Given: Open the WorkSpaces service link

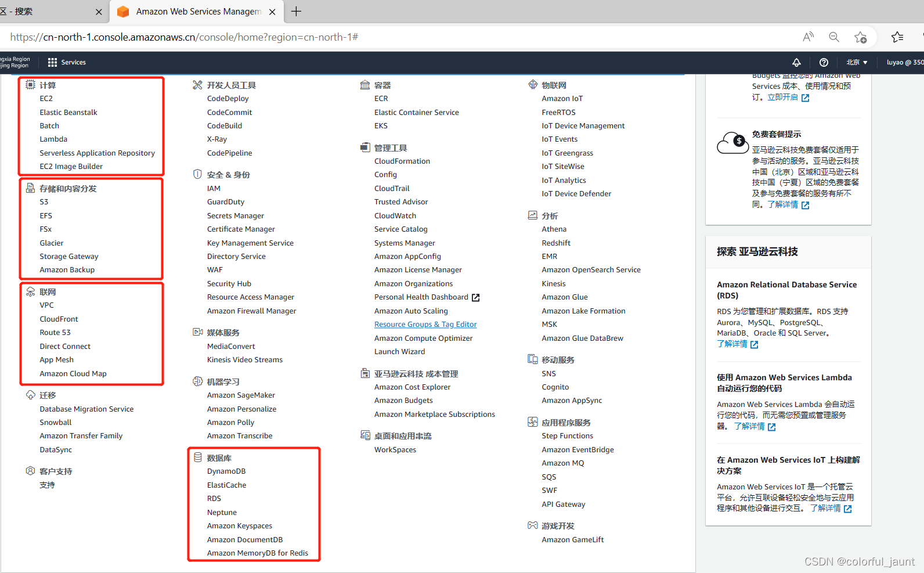Looking at the screenshot, I should pyautogui.click(x=395, y=450).
